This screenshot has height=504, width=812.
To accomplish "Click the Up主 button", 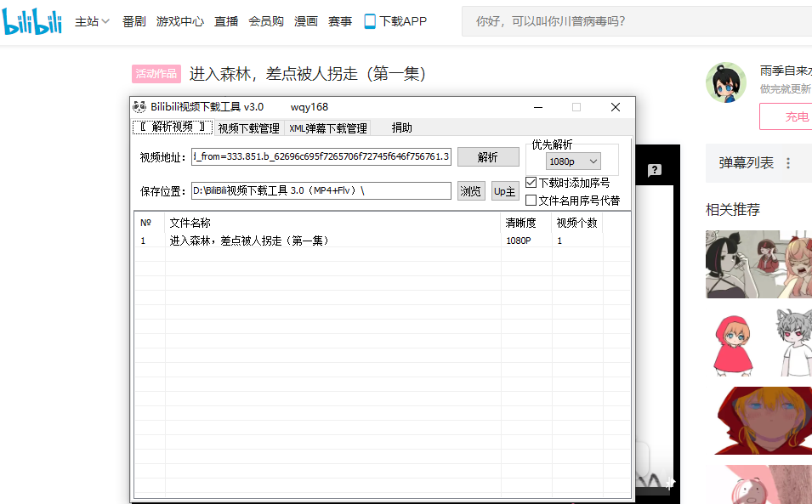I will [505, 191].
